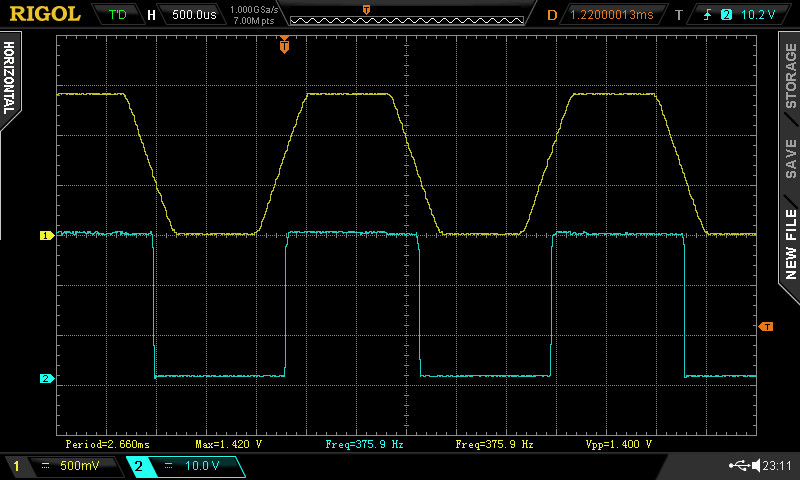Select the 1.22000013ms delay value

612,15
